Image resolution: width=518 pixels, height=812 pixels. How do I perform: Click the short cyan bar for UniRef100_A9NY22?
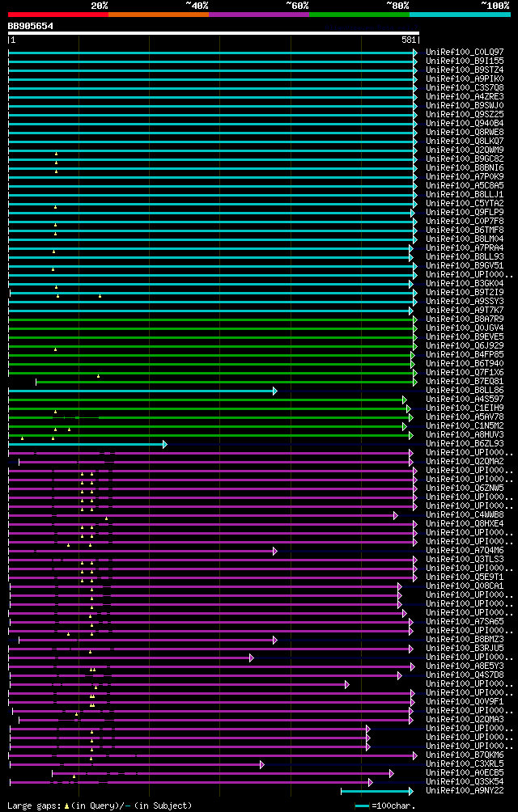pyautogui.click(x=377, y=791)
